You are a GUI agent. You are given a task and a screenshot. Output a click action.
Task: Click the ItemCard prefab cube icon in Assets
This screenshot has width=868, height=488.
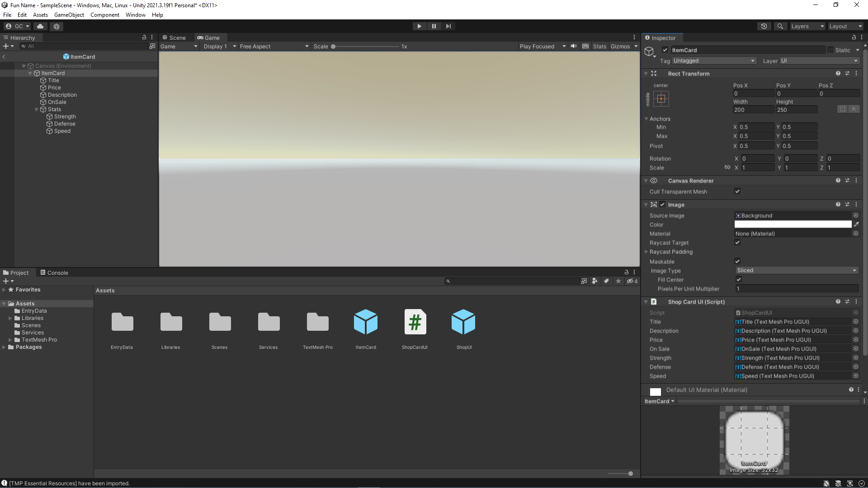366,322
